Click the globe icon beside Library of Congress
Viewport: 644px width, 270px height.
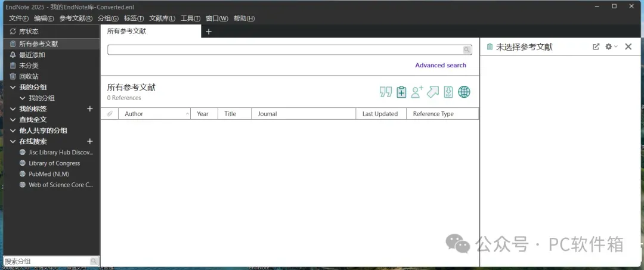[23, 163]
